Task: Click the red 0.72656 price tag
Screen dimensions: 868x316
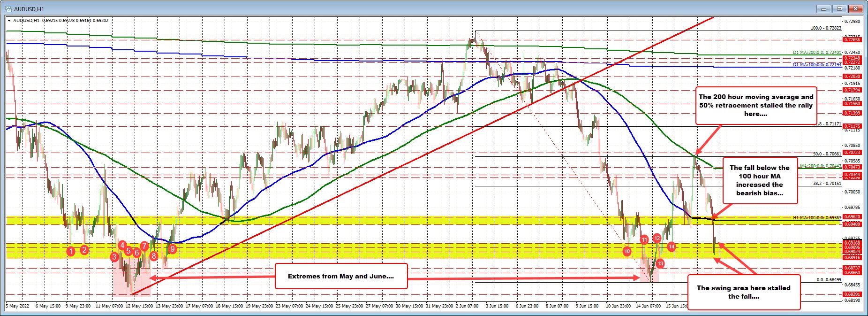Action: click(x=852, y=40)
